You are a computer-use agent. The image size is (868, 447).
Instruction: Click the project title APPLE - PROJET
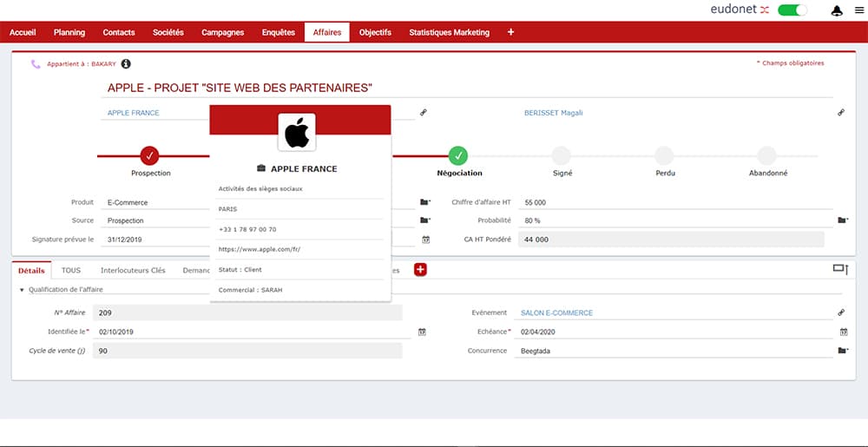click(x=240, y=88)
